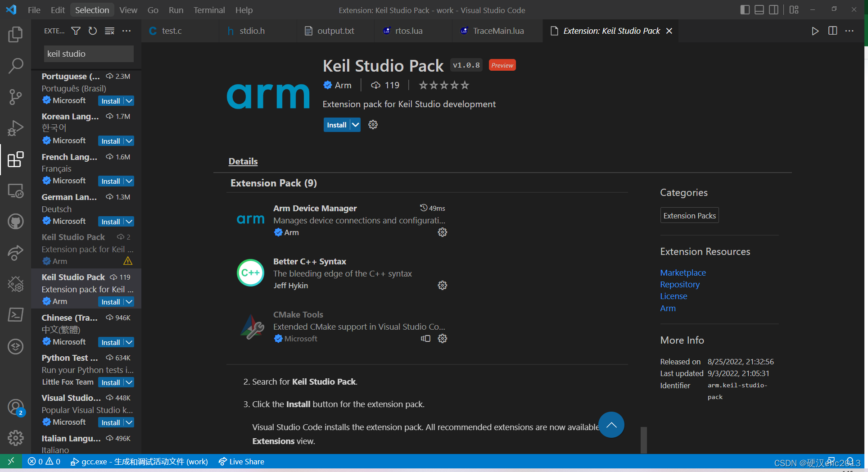Click the star rating of Keil Studio Pack
This screenshot has height=472, width=868.
coord(444,85)
